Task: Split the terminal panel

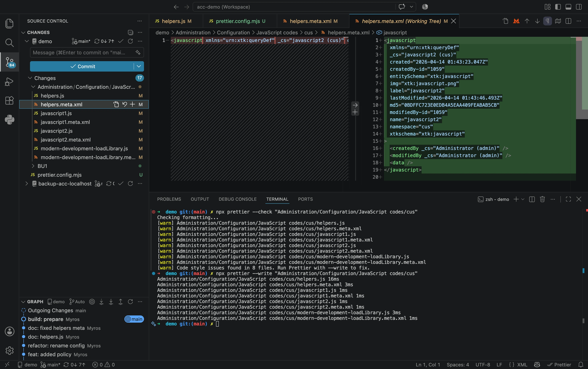Action: click(x=532, y=199)
